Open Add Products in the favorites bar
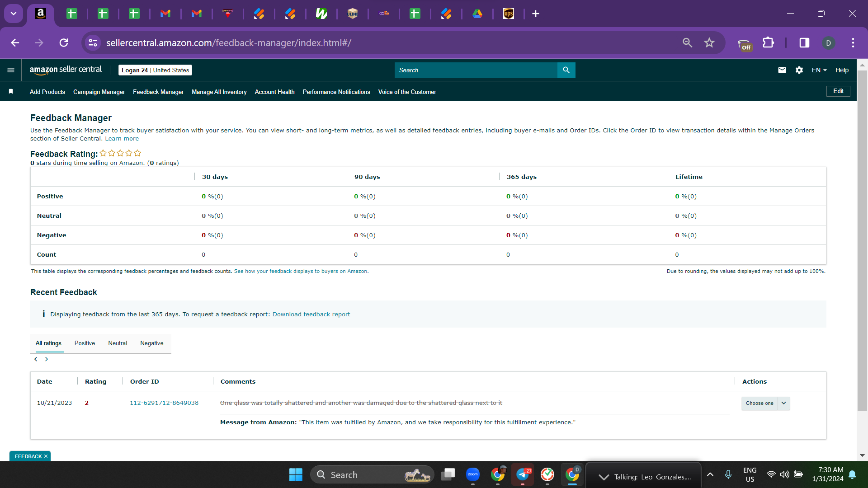868x488 pixels. (x=47, y=92)
